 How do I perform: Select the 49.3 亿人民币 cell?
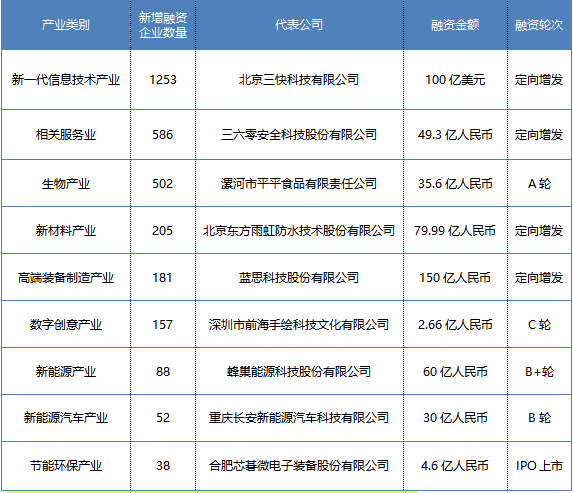455,134
